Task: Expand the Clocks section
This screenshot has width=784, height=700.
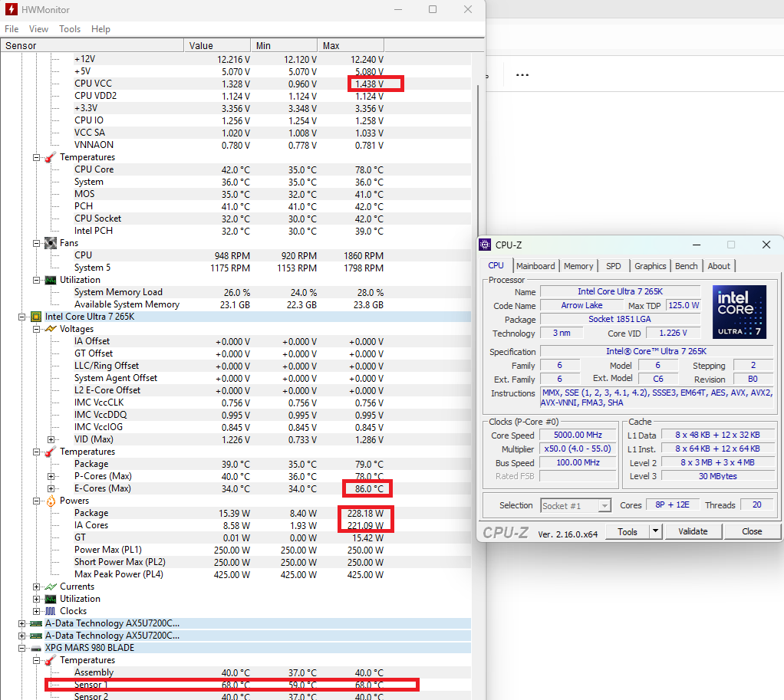Action: tap(37, 612)
